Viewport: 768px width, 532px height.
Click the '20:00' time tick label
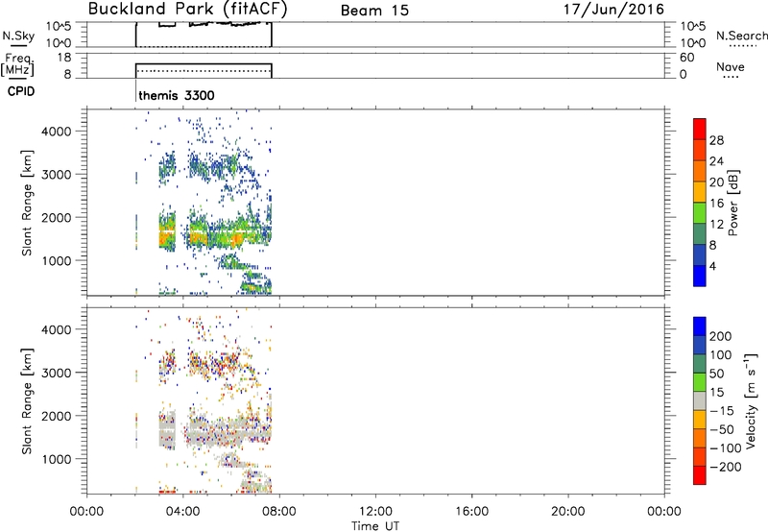pos(567,512)
